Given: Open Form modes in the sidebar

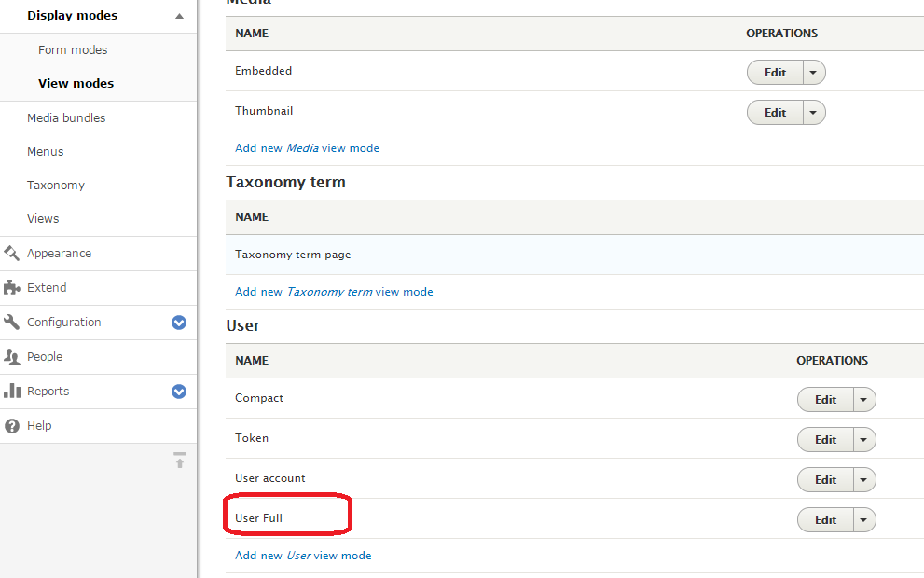Looking at the screenshot, I should [73, 49].
